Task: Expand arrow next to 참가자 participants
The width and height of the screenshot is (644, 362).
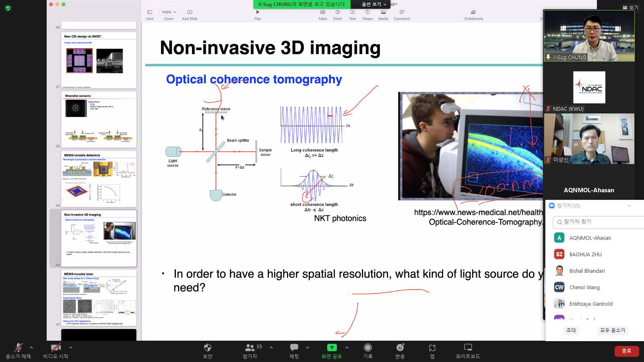Action: pos(271,348)
